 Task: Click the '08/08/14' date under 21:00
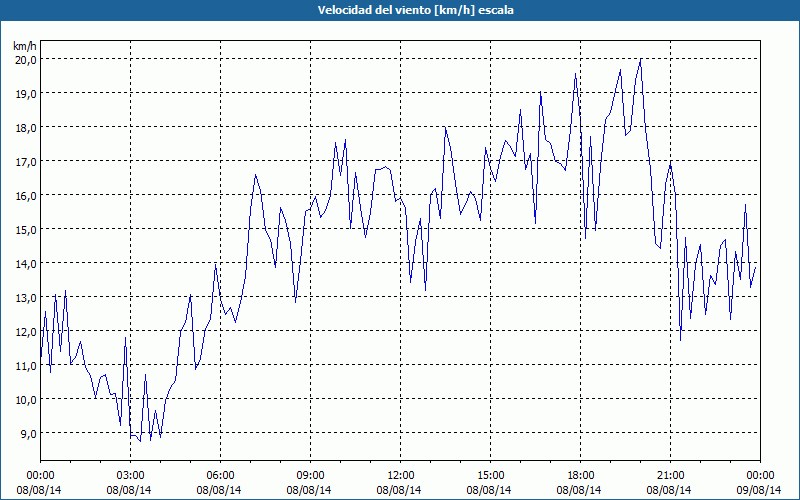tap(669, 490)
